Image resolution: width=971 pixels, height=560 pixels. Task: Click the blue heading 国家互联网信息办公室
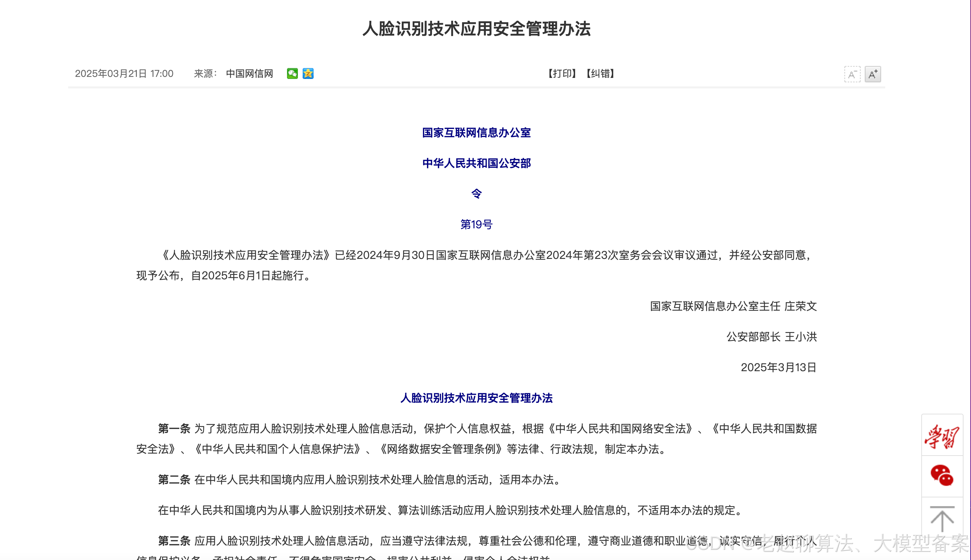point(476,133)
